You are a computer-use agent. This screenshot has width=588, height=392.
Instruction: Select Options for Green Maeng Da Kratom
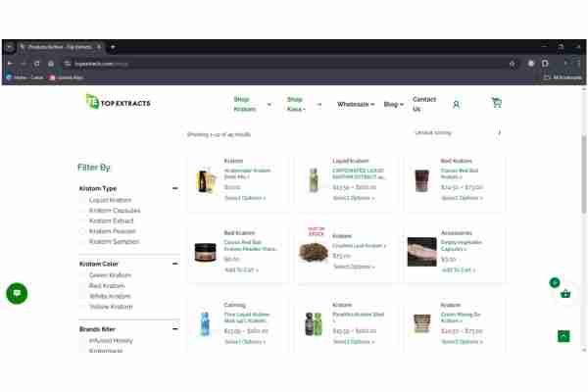462,342
